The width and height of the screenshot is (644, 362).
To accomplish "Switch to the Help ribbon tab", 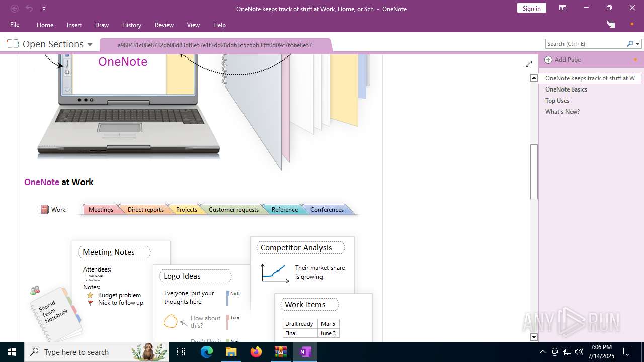I will coord(219,25).
